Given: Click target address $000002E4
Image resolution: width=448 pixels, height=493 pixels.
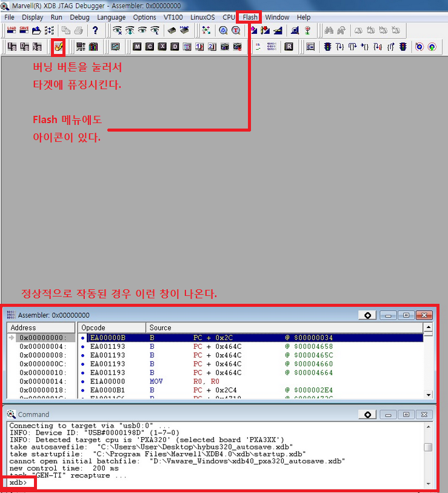Looking at the screenshot, I should pos(313,390).
